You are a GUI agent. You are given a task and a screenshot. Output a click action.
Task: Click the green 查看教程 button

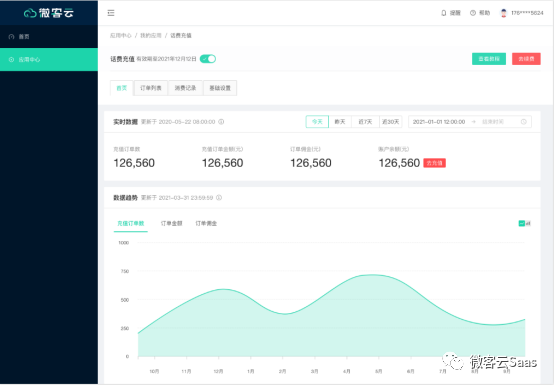489,59
